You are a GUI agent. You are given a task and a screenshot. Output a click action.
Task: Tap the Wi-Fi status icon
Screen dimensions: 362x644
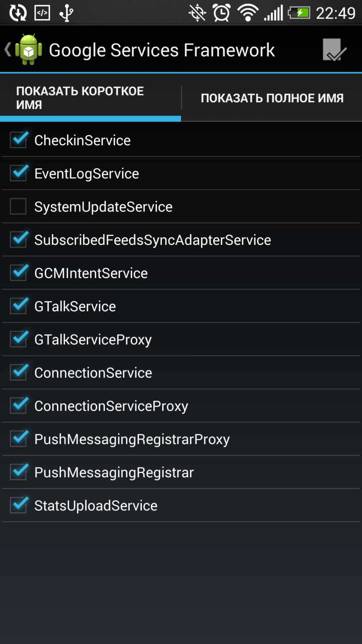248,13
